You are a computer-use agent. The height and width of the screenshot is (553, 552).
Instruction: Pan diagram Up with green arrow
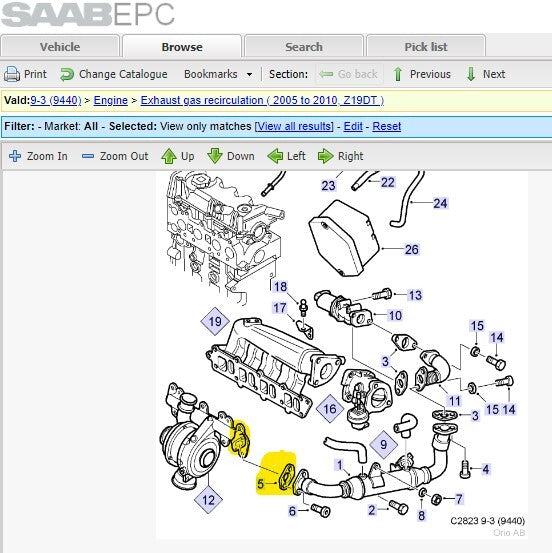(169, 156)
